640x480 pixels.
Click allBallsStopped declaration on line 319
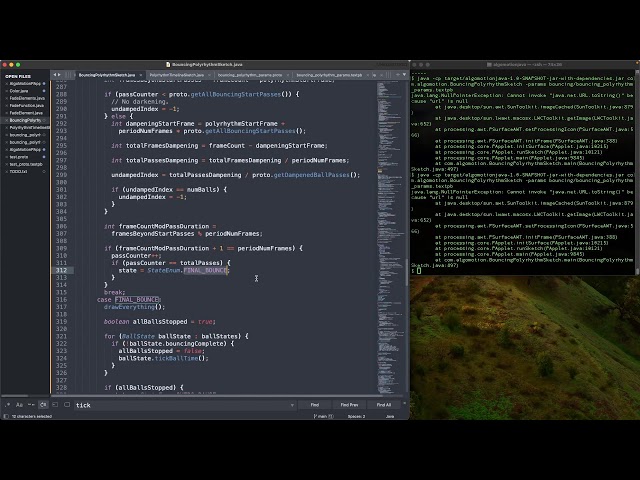coord(160,322)
